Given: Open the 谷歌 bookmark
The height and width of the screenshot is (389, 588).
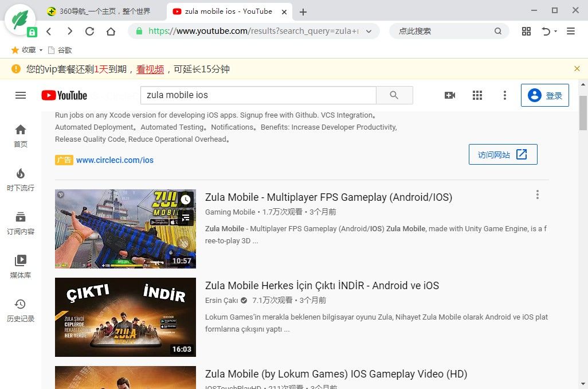Looking at the screenshot, I should [x=60, y=50].
